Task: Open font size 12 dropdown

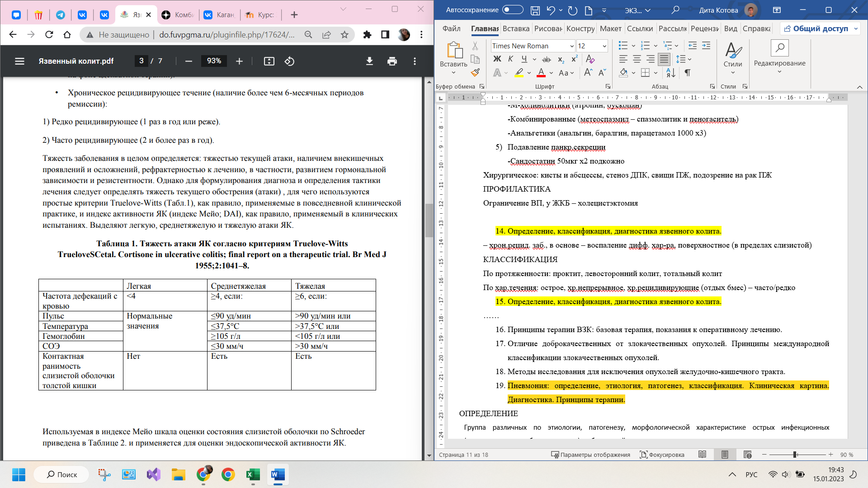Action: click(x=604, y=46)
